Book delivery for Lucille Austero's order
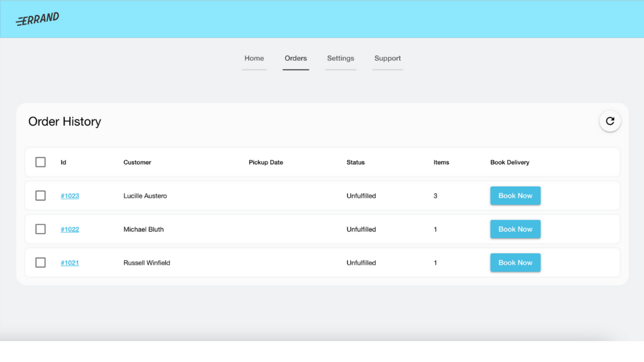 coord(515,196)
